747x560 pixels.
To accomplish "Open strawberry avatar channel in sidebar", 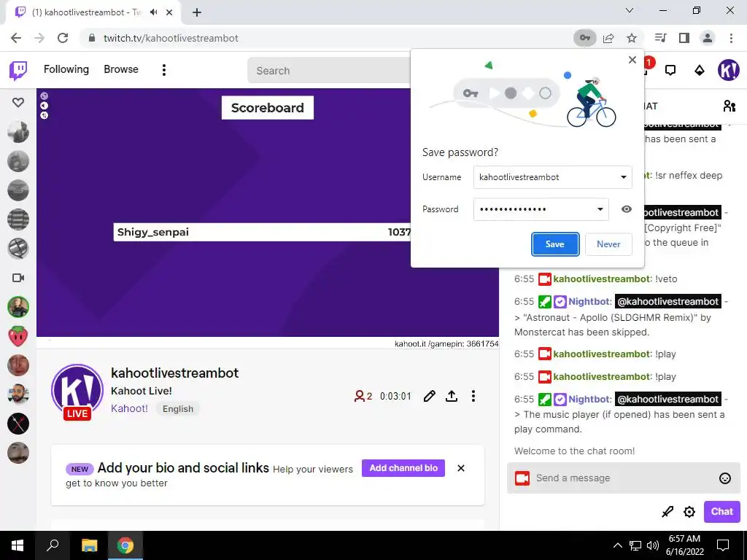I will point(18,336).
